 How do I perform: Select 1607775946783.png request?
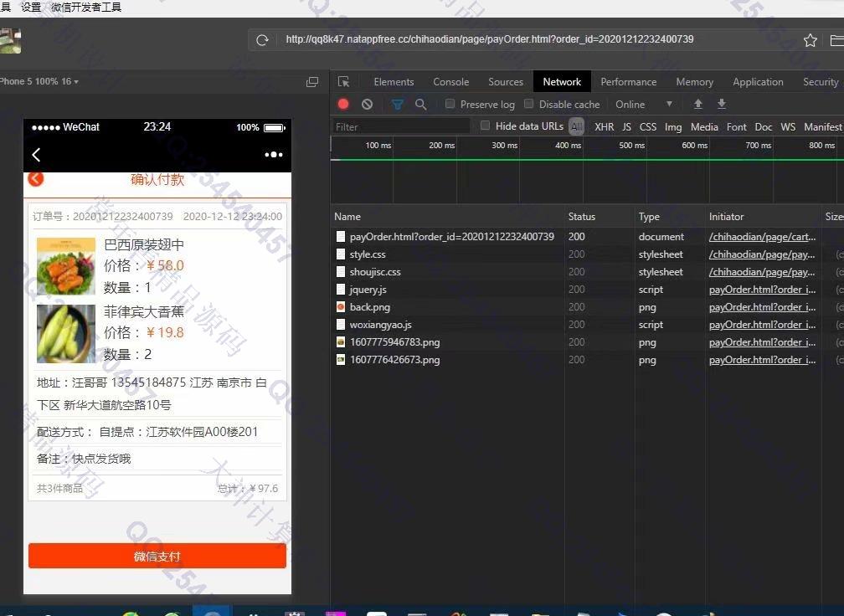pyautogui.click(x=394, y=342)
